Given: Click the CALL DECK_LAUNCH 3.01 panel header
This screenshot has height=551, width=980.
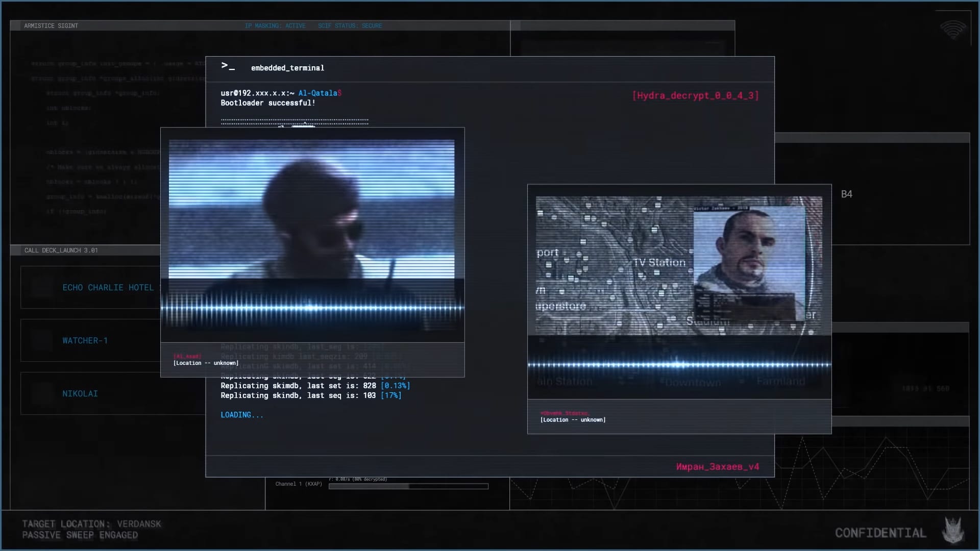Looking at the screenshot, I should (x=61, y=251).
